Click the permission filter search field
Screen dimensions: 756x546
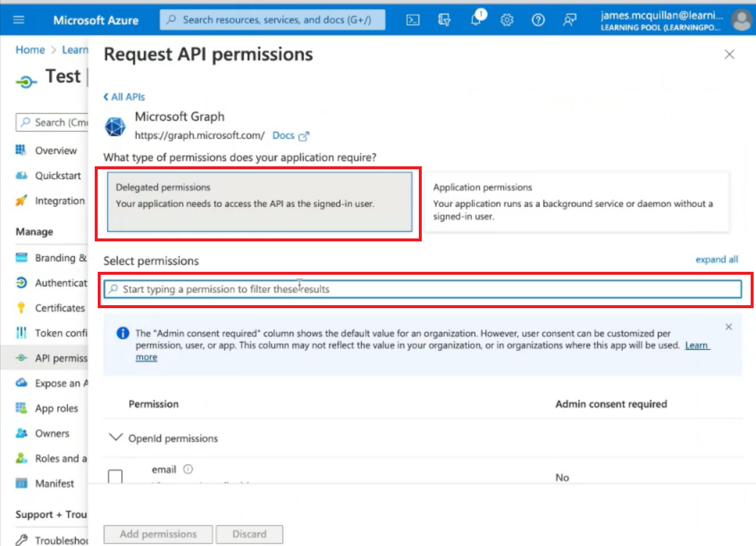tap(422, 289)
